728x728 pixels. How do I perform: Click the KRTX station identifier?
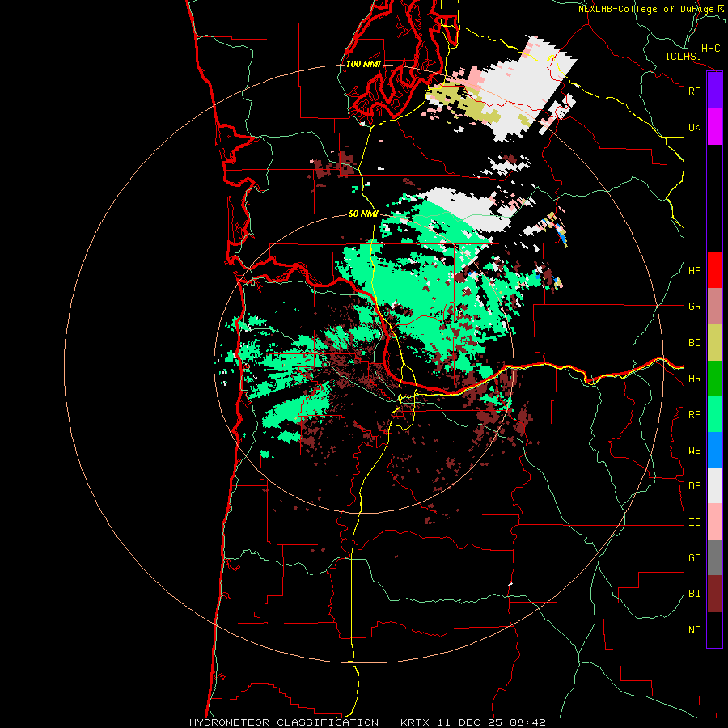pos(415,722)
